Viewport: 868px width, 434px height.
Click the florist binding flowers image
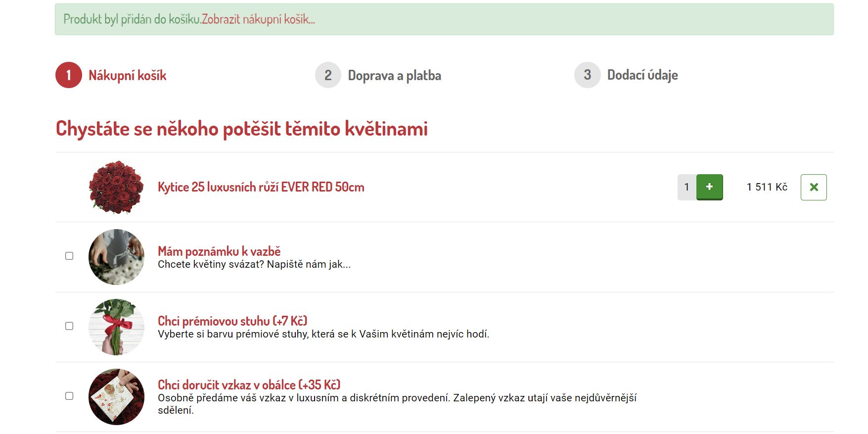tap(116, 257)
